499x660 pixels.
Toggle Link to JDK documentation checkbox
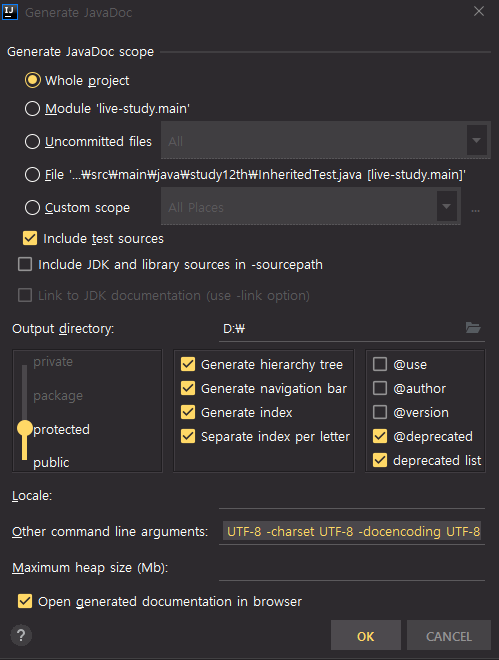pos(25,295)
